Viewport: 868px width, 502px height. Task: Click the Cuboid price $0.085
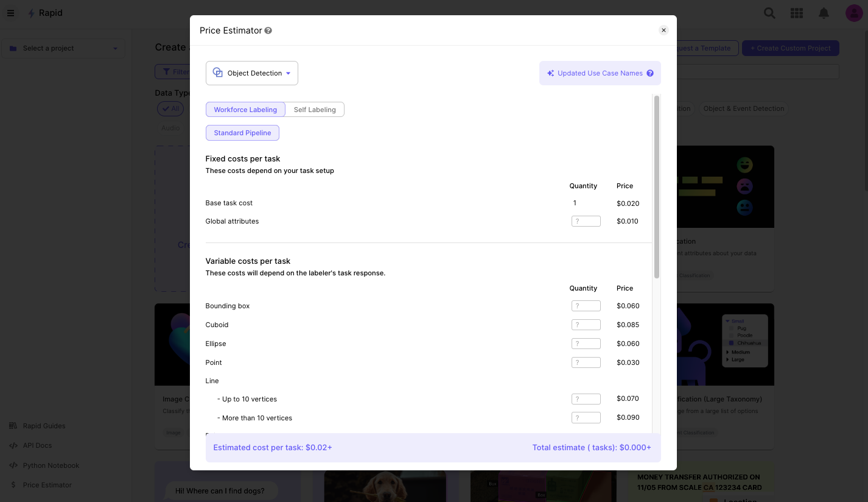(628, 325)
